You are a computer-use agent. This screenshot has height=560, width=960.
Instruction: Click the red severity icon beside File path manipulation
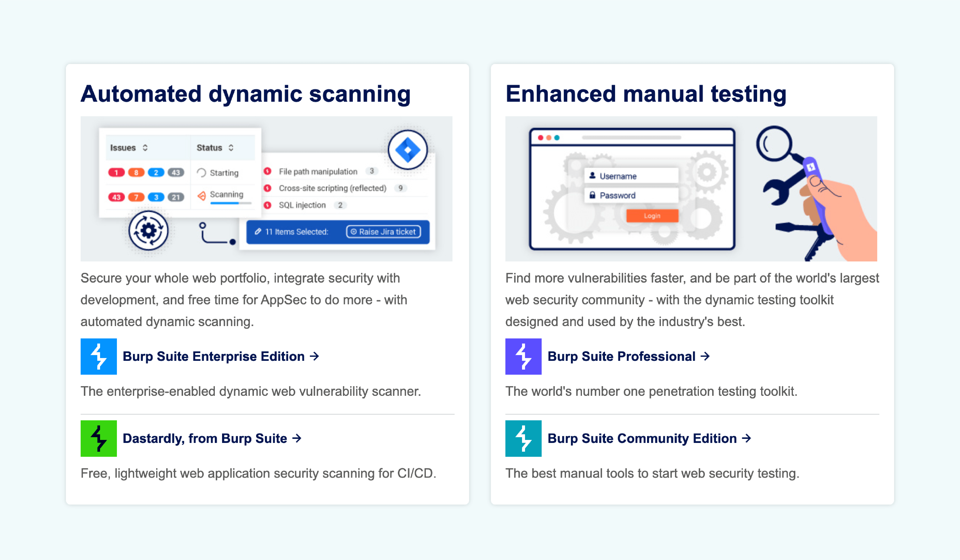pyautogui.click(x=268, y=171)
